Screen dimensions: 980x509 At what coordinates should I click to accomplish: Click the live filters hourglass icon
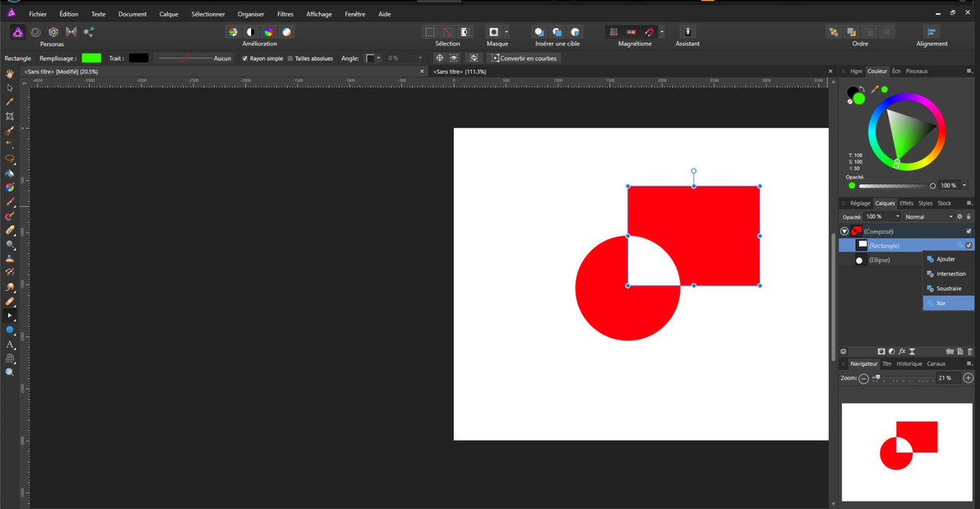tap(912, 351)
